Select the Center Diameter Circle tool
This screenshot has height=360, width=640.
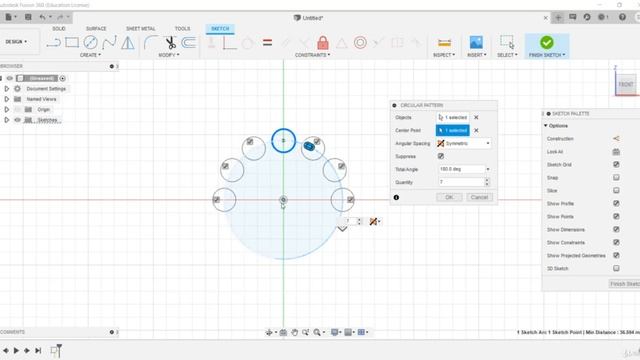pyautogui.click(x=90, y=42)
